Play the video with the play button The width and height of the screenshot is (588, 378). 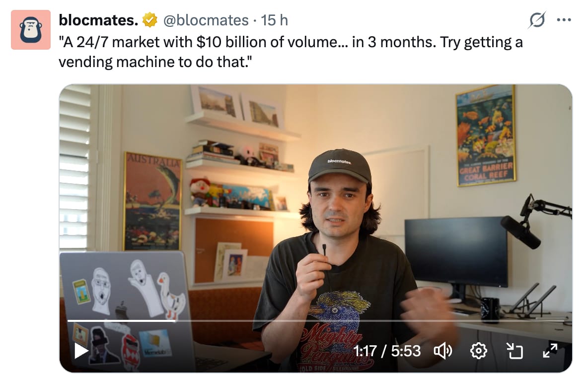[x=80, y=351]
